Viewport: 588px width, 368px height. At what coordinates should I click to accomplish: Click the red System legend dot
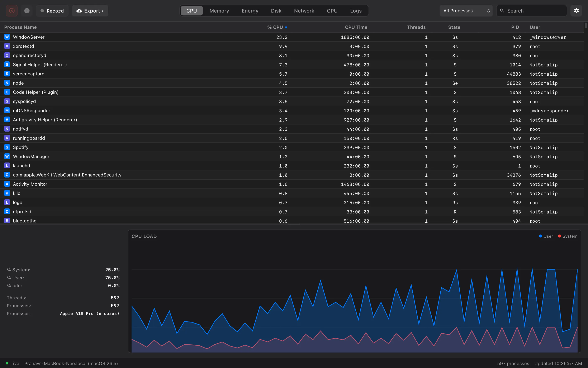(x=560, y=236)
